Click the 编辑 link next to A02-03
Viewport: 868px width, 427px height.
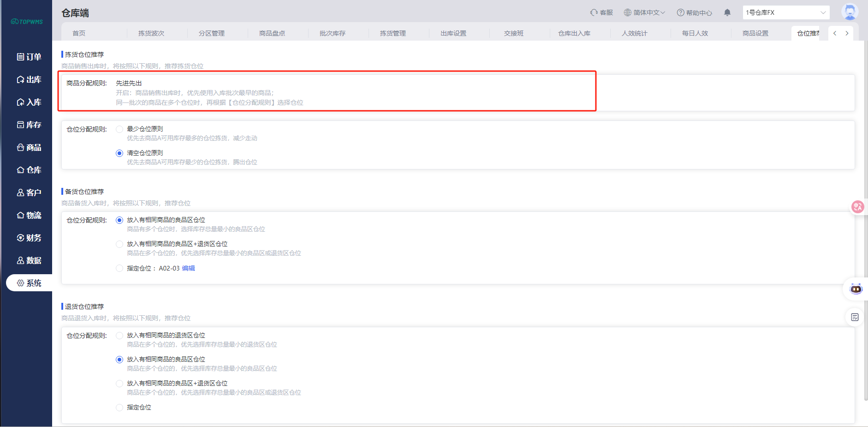[x=189, y=268]
